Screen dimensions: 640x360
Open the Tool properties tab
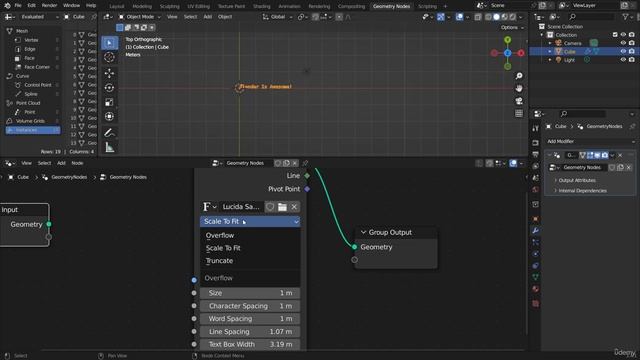(536, 129)
